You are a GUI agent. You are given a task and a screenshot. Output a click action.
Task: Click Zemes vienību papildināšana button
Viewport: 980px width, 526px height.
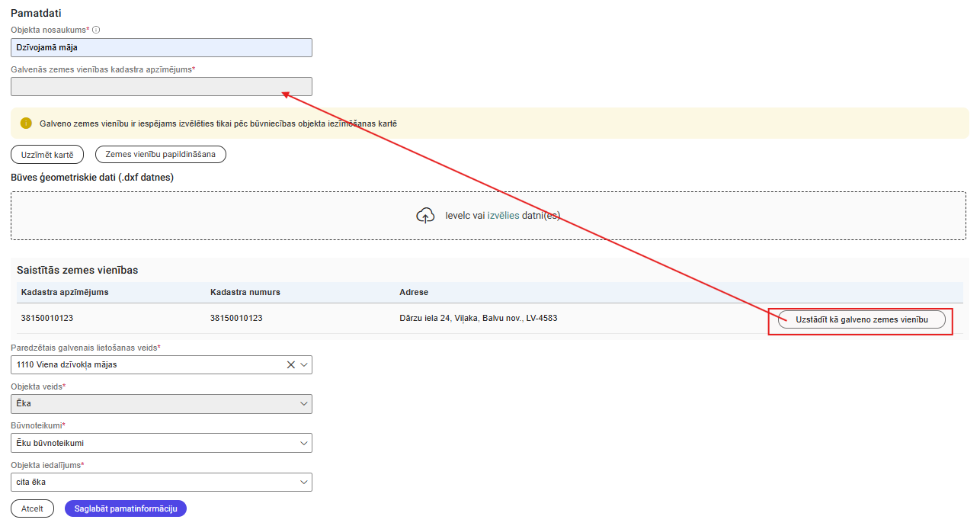coord(160,154)
